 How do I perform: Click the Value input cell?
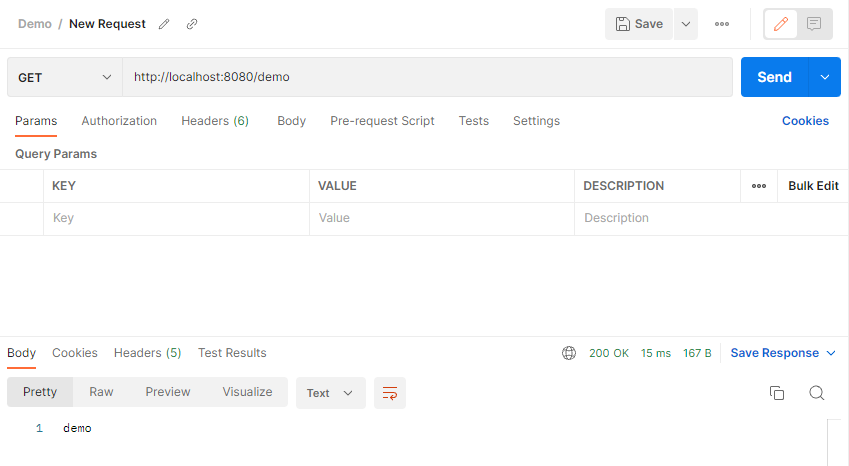tap(441, 218)
